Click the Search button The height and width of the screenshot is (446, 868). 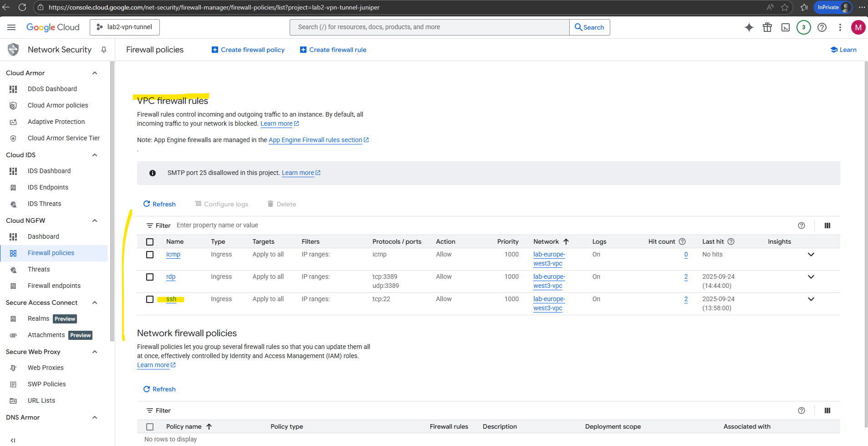(x=590, y=27)
